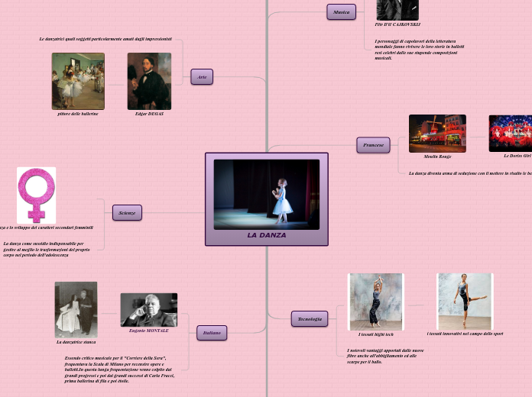532x397 pixels.
Task: Open the Cajkovskij portrait thumbnail
Action: (397, 10)
